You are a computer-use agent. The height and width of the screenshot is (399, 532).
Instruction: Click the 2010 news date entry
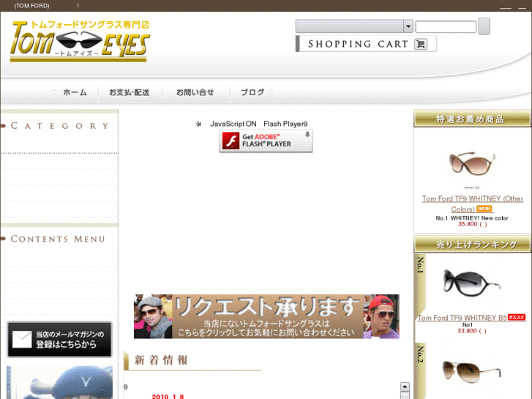pos(168,396)
